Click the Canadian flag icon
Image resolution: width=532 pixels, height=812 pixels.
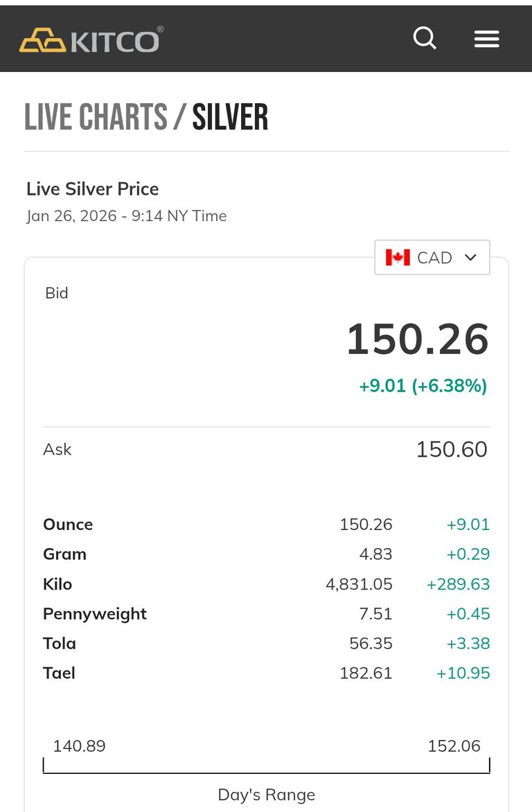tap(398, 258)
